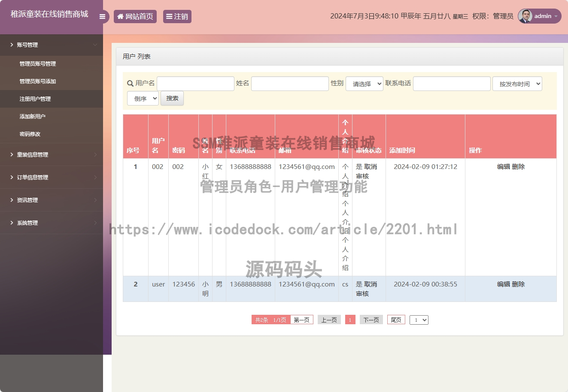Click the search magnifier icon beside 用户名
This screenshot has height=392, width=568.
(130, 84)
